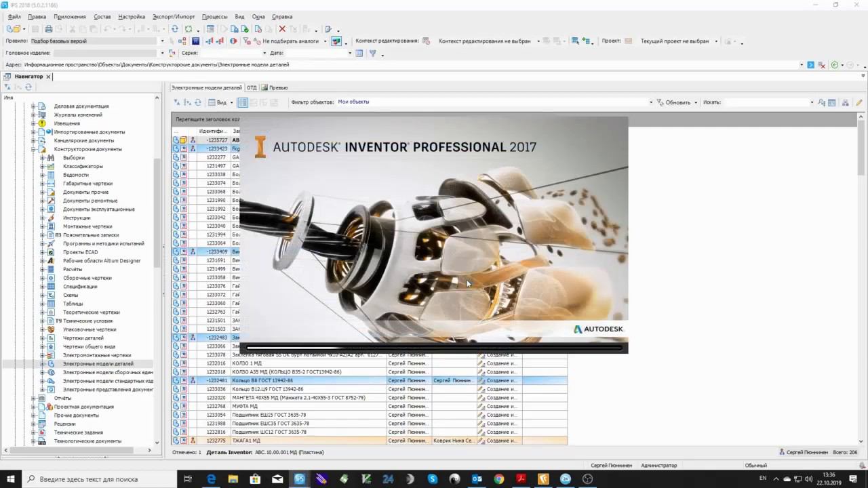This screenshot has height=488, width=868.
Task: Open the 'Не подбирать аналоги' dropdown
Action: point(325,41)
